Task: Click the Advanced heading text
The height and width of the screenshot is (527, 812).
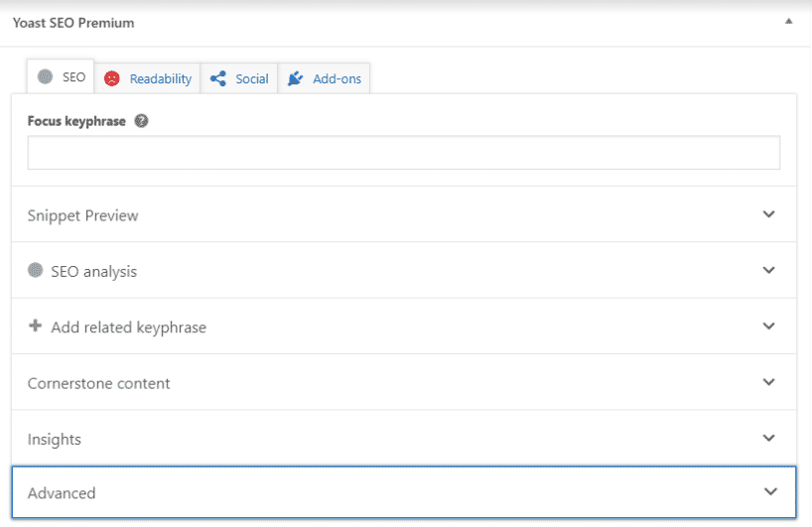Action: click(x=62, y=493)
